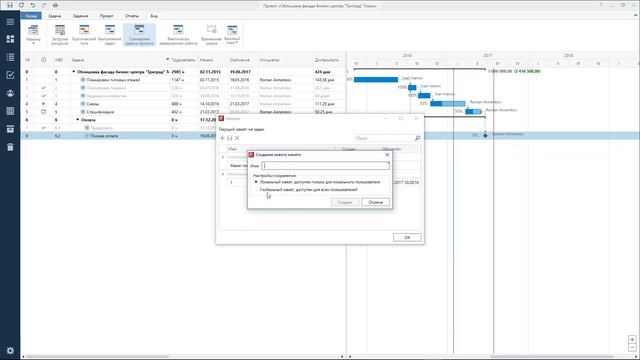Expand second group in Макеты list
Screen dimensions: 640x360
[223, 174]
